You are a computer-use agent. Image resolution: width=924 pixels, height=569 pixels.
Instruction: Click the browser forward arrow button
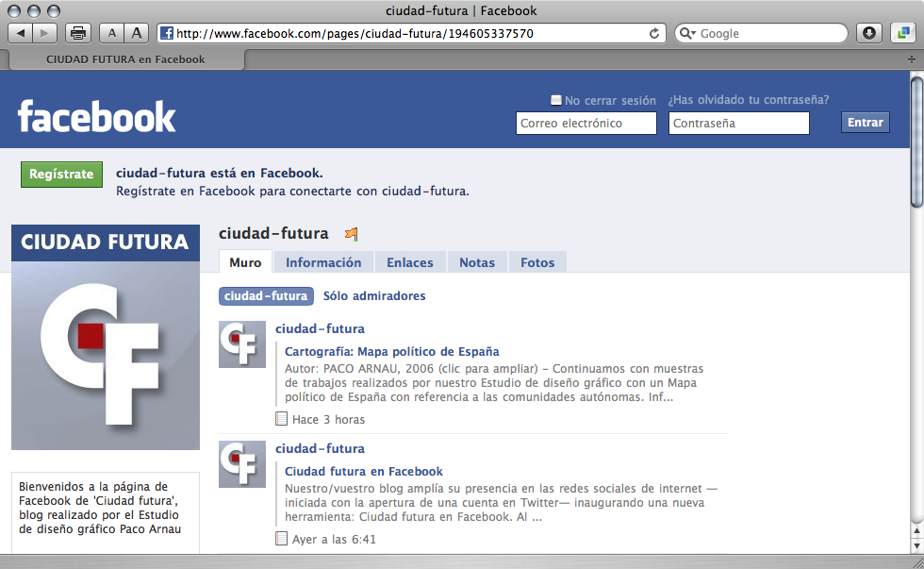(x=45, y=33)
